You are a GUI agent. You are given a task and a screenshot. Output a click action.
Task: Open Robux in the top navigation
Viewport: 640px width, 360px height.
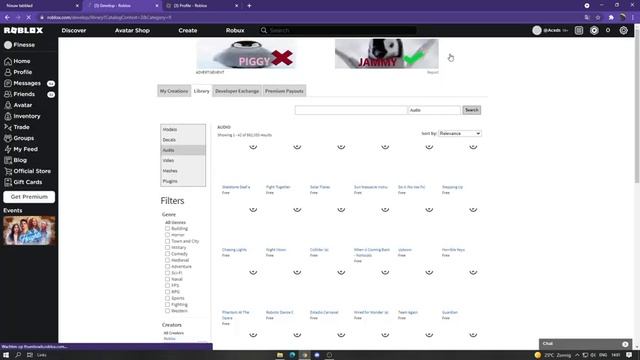click(235, 31)
